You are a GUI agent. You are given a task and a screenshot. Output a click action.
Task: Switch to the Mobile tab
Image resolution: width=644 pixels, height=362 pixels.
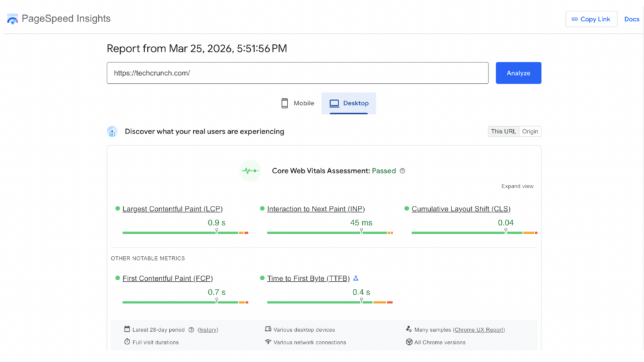pyautogui.click(x=297, y=103)
